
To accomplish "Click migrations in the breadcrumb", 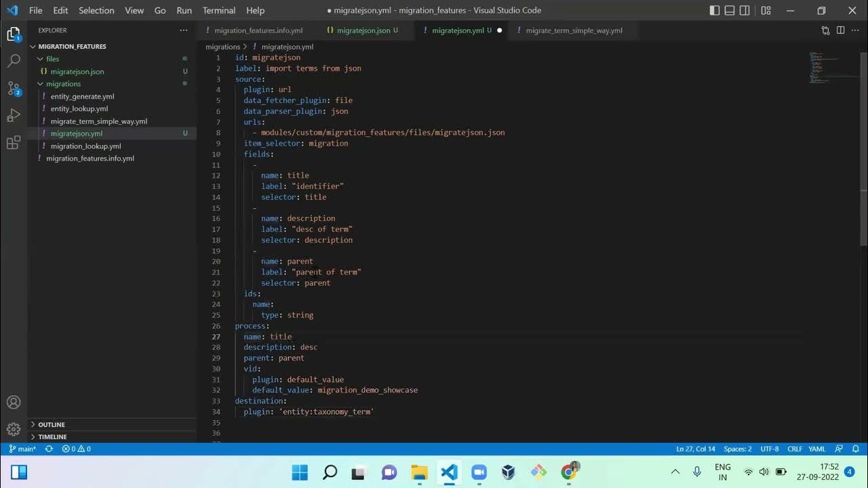I will click(x=223, y=47).
